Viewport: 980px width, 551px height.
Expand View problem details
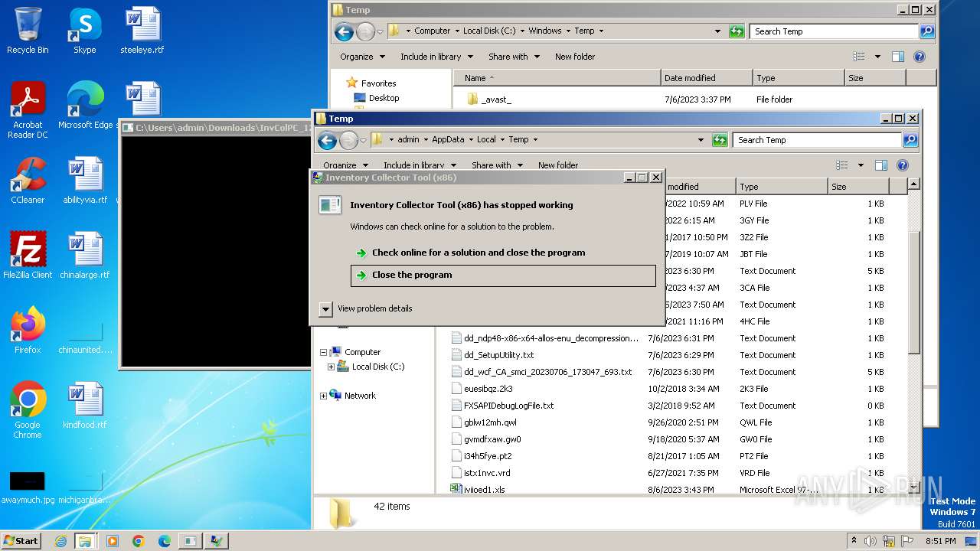(x=325, y=308)
